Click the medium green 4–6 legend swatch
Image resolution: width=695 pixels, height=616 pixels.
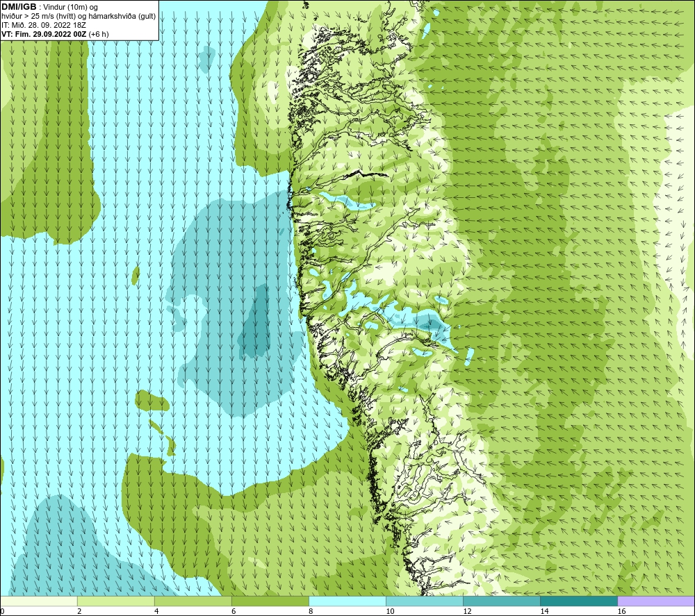[x=193, y=601]
